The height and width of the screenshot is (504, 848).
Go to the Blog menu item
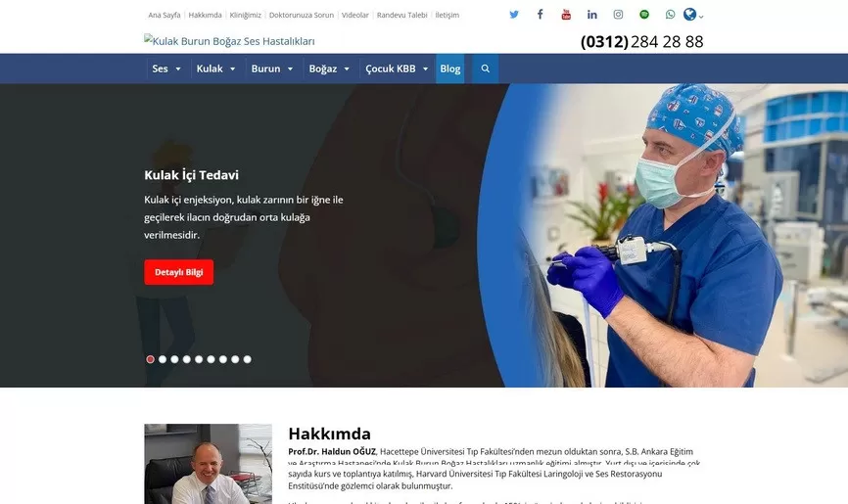450,69
